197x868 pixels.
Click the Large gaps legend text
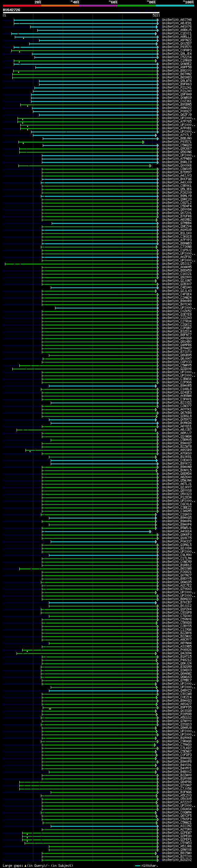pos(38,865)
